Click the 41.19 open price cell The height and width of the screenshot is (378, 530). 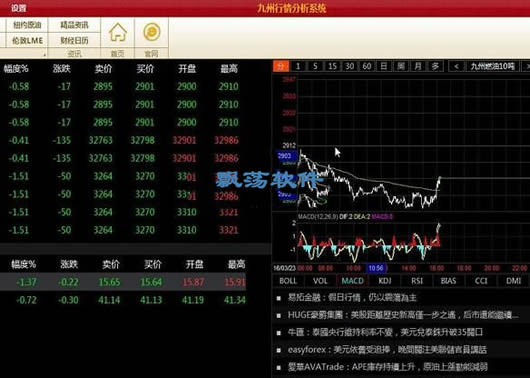point(193,300)
